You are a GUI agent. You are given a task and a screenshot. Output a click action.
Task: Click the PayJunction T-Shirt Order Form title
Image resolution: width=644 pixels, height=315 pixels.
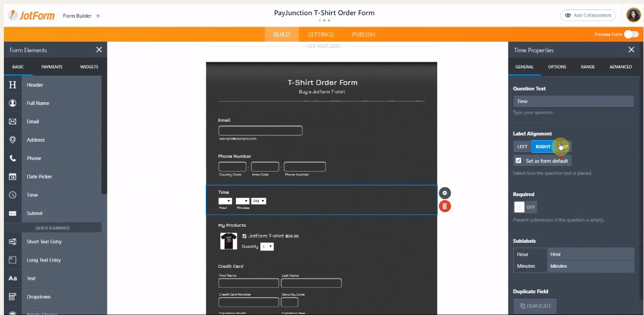click(x=324, y=13)
